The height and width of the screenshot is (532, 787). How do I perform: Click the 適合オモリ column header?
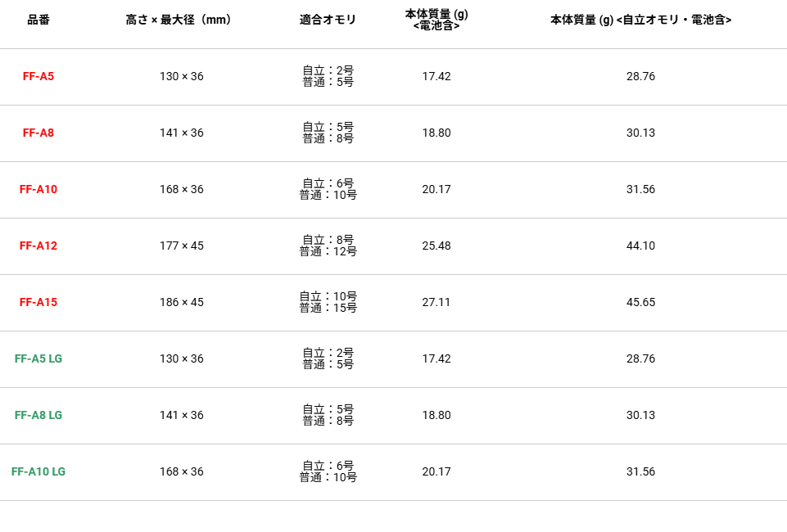pos(328,20)
